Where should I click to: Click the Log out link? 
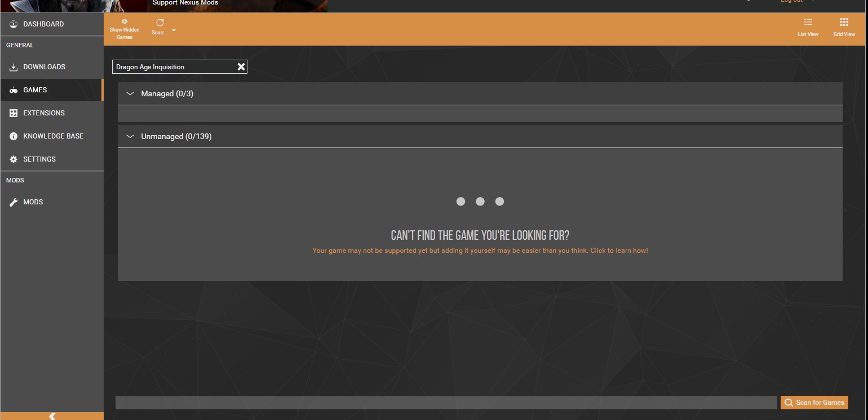(791, 1)
